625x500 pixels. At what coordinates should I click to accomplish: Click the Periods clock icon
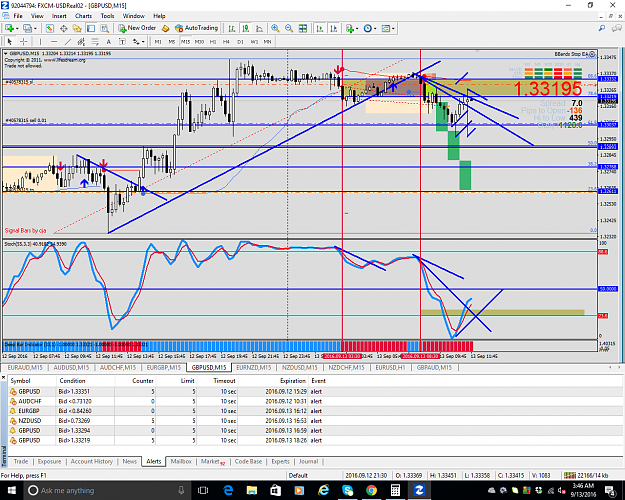tap(368, 28)
